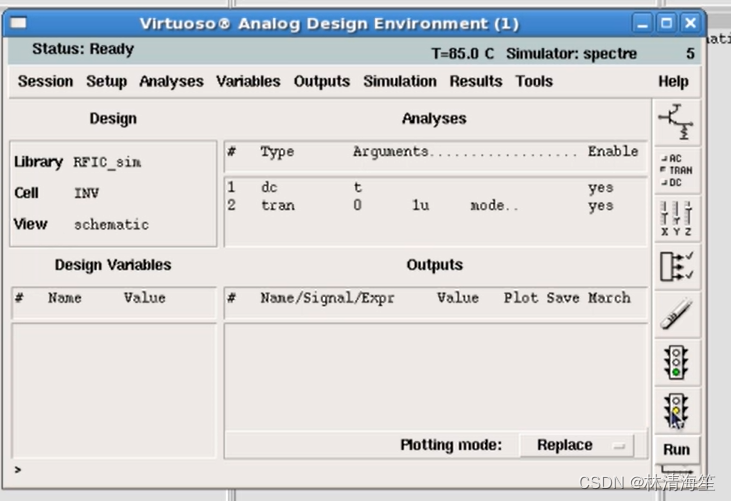
Task: Click green traffic light Netlist and Run icon
Action: (x=676, y=362)
